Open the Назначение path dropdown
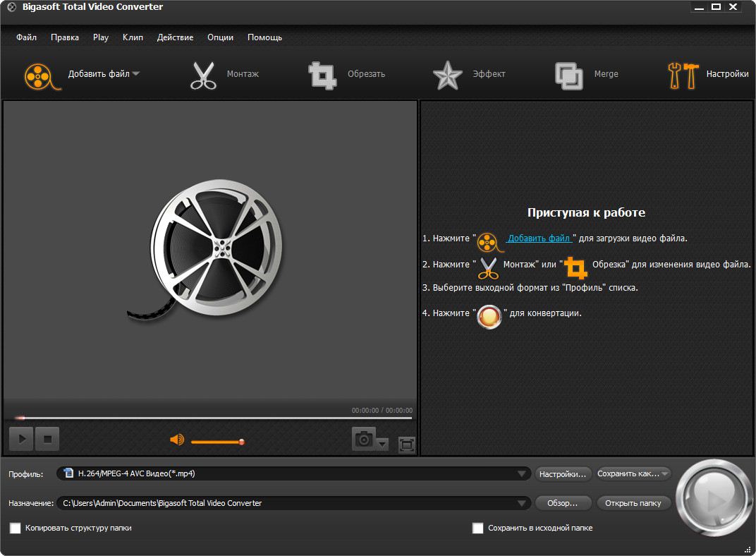Screen dimensions: 756x556 coord(521,504)
